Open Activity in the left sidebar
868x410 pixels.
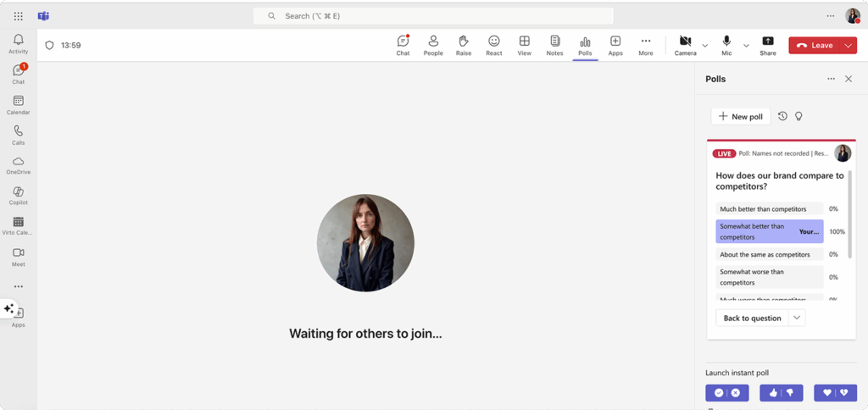19,44
